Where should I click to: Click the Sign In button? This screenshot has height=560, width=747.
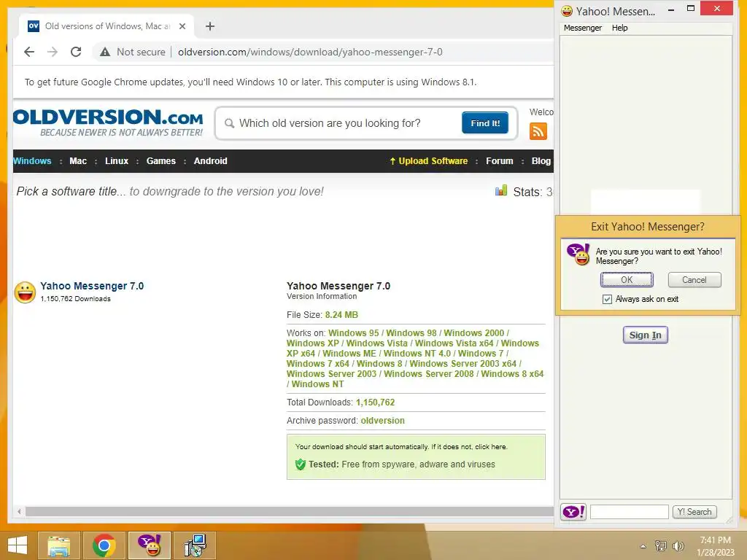click(645, 335)
